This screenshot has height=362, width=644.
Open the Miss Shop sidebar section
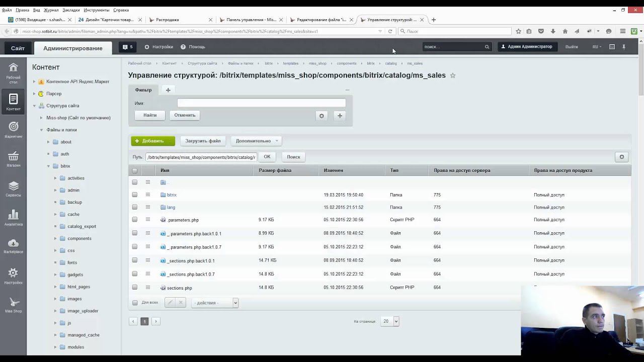point(14,305)
